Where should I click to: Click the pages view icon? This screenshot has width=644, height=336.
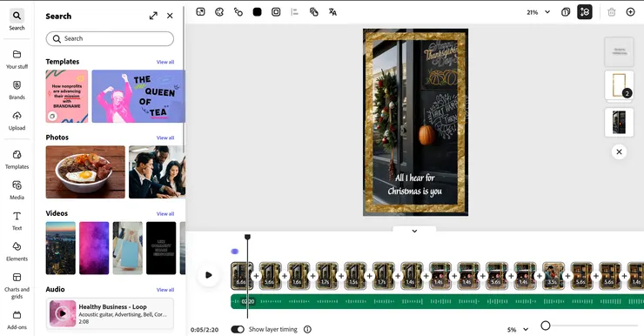click(566, 12)
